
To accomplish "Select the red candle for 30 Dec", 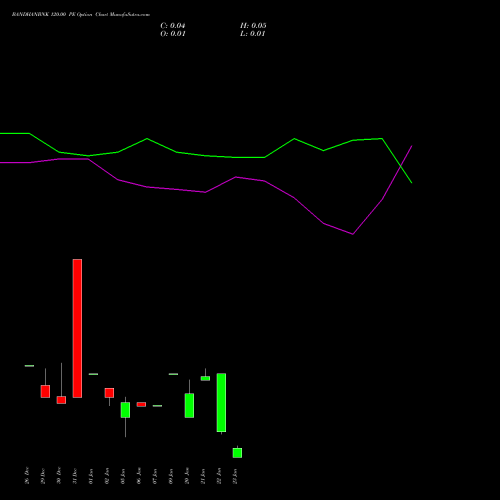I will click(x=61, y=400).
